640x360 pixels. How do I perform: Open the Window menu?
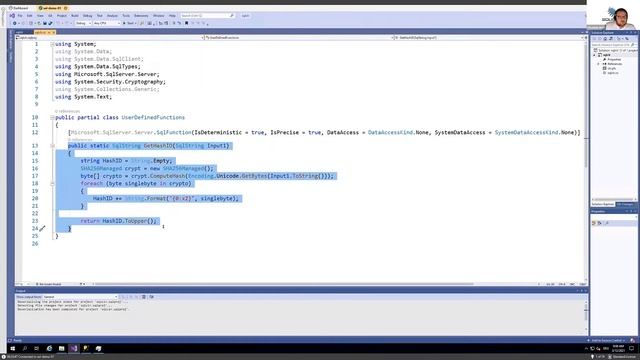pyautogui.click(x=158, y=16)
